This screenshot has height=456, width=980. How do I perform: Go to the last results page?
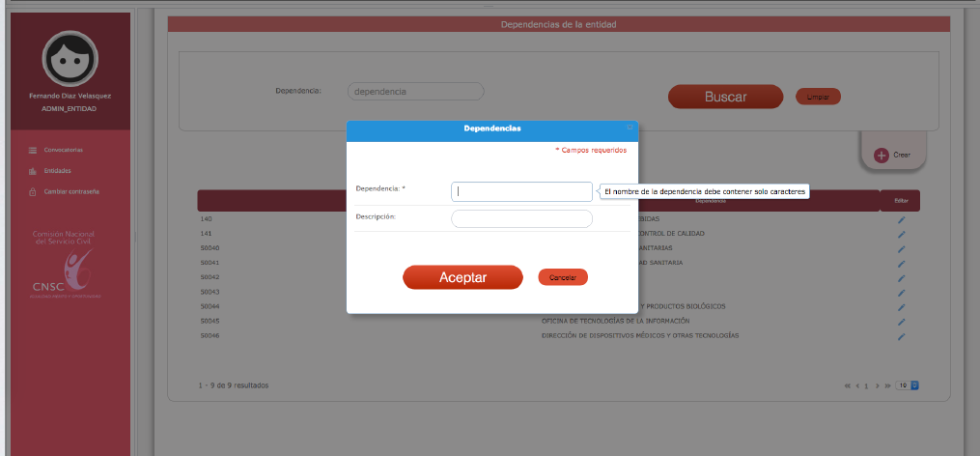[x=887, y=385]
